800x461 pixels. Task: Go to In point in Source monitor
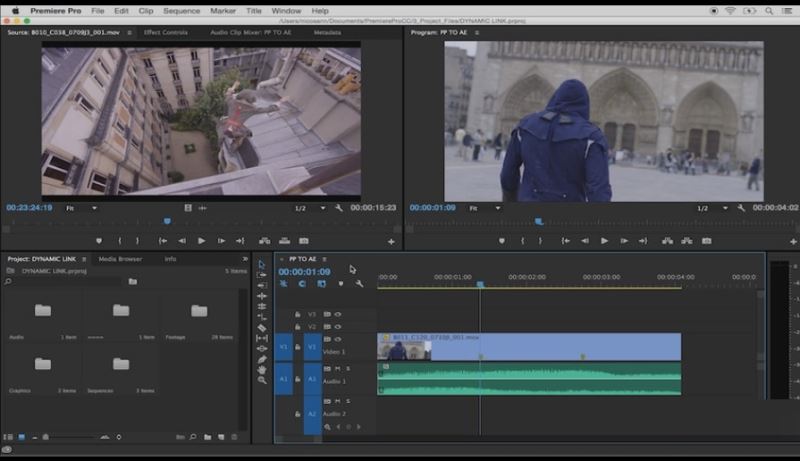click(163, 241)
